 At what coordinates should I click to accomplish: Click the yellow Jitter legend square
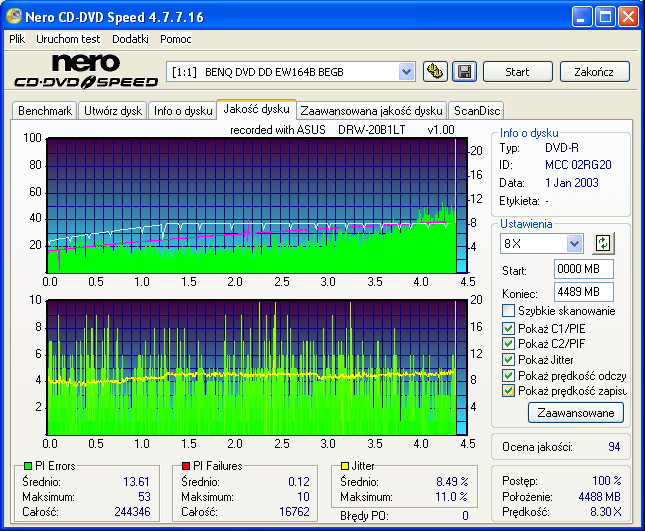coord(345,466)
